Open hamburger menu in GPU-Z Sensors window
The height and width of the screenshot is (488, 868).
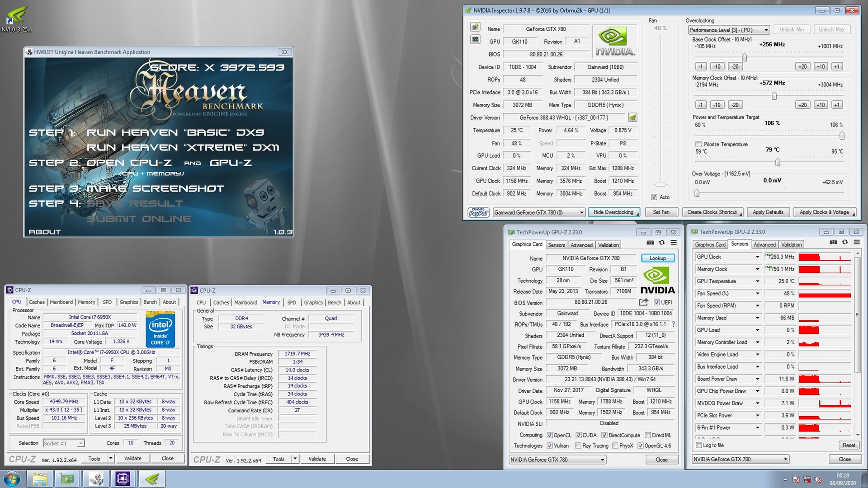click(857, 242)
